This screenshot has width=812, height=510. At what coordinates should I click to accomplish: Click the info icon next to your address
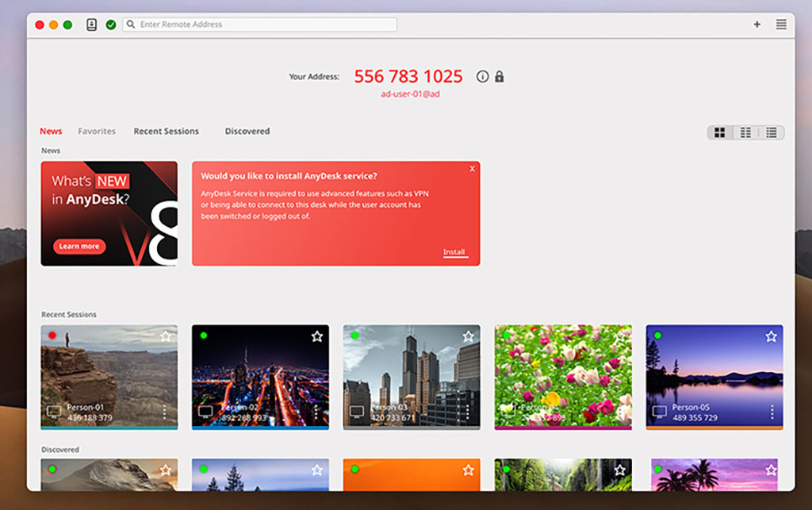482,77
